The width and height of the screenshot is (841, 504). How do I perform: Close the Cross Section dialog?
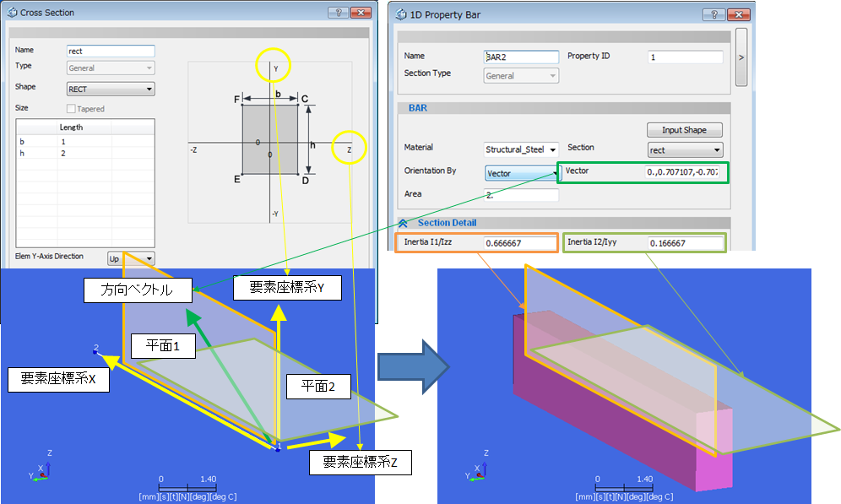361,13
